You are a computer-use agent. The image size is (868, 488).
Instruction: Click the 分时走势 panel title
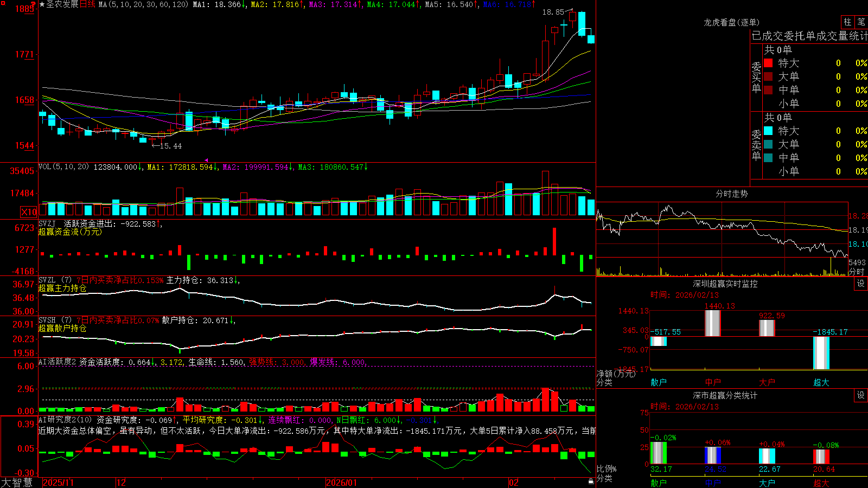[731, 194]
